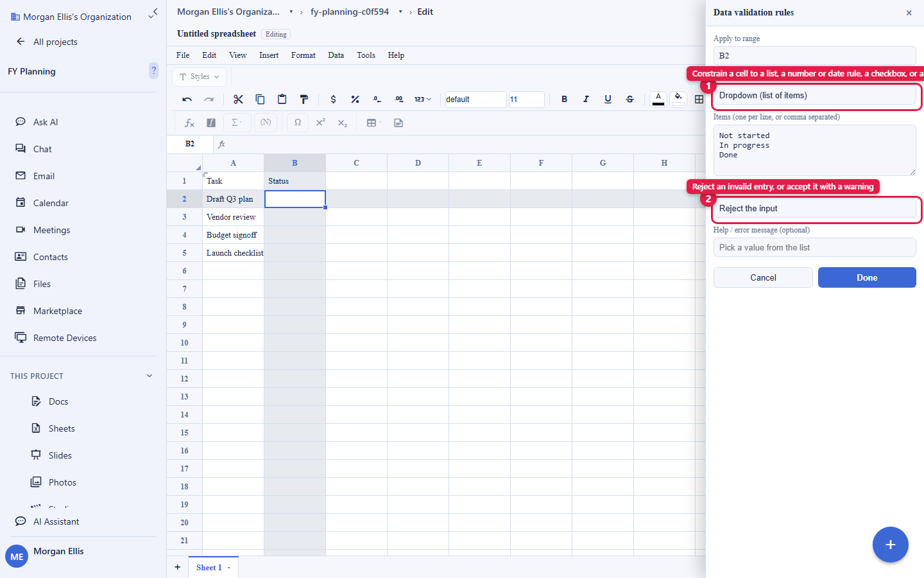Open the Styles dropdown

tap(200, 76)
